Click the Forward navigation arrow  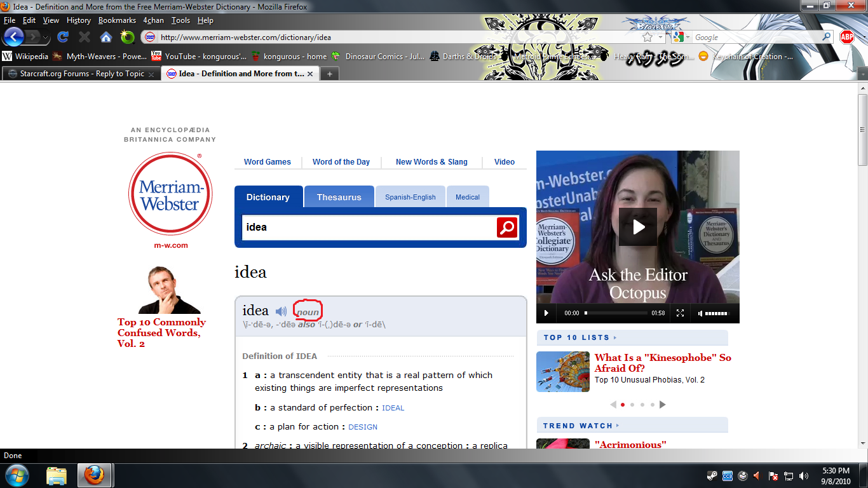[33, 37]
